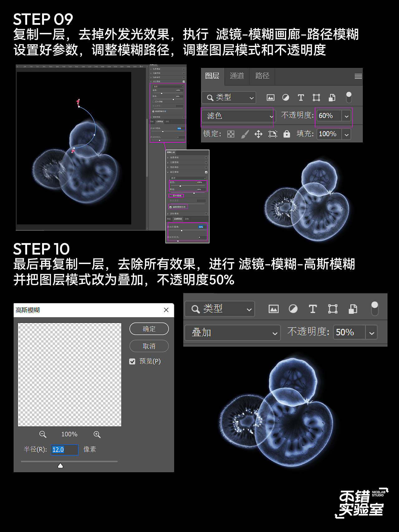Open the 叠加 blend mode dropdown
The image size is (399, 532).
pyautogui.click(x=232, y=333)
